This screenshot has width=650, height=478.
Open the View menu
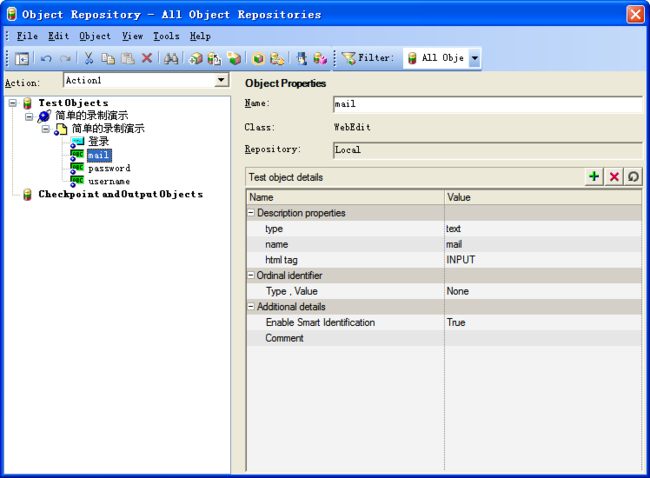[x=132, y=36]
